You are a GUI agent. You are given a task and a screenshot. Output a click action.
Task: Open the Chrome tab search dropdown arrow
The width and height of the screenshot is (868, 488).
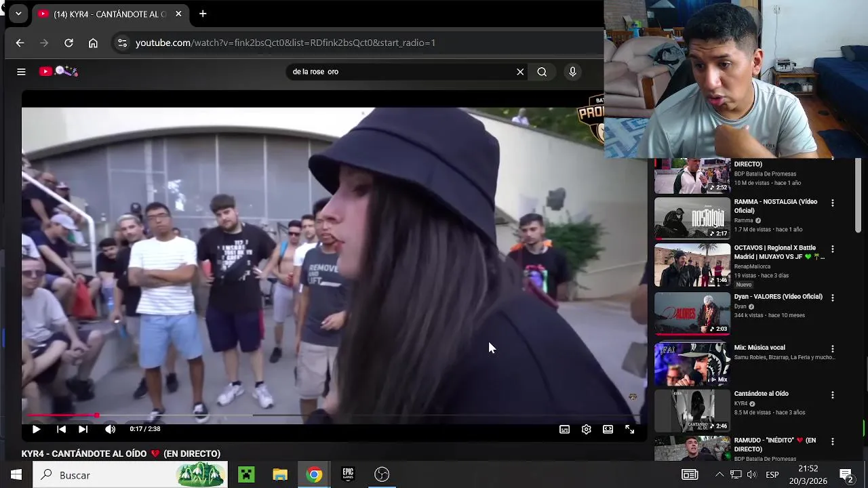(x=18, y=14)
